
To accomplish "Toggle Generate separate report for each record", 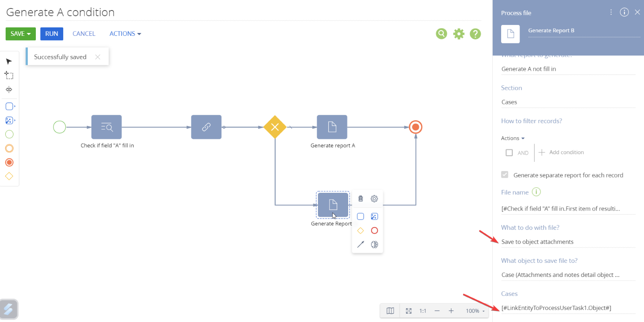I will 505,175.
